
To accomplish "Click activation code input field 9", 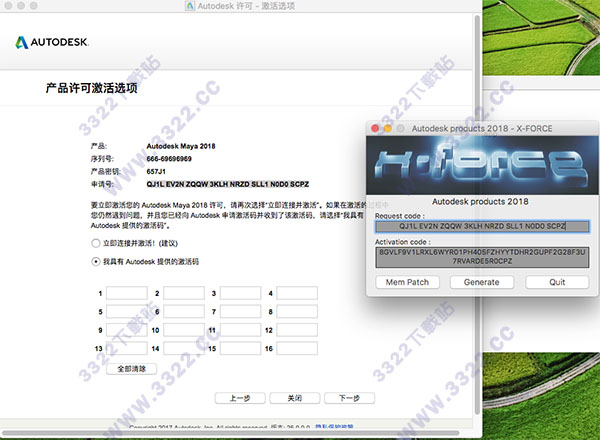I will click(127, 330).
